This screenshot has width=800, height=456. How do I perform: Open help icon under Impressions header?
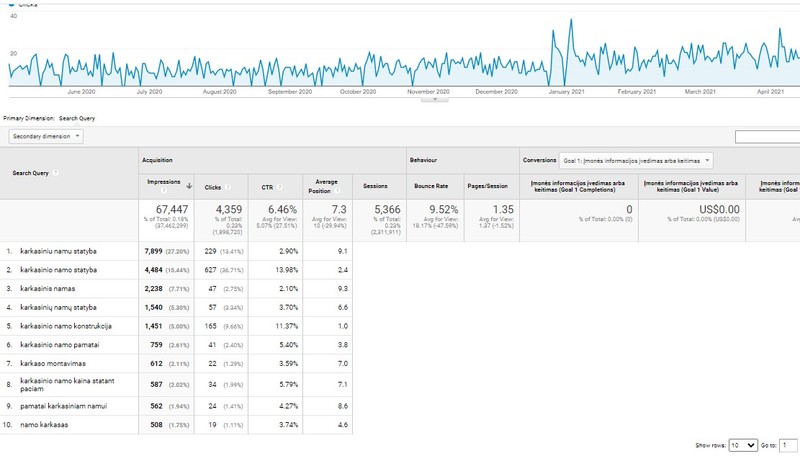164,191
